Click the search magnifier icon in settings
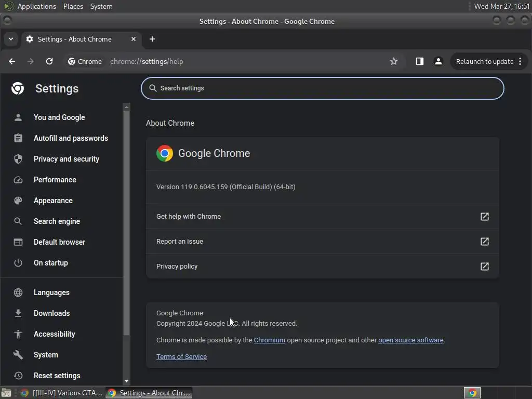 tap(153, 88)
